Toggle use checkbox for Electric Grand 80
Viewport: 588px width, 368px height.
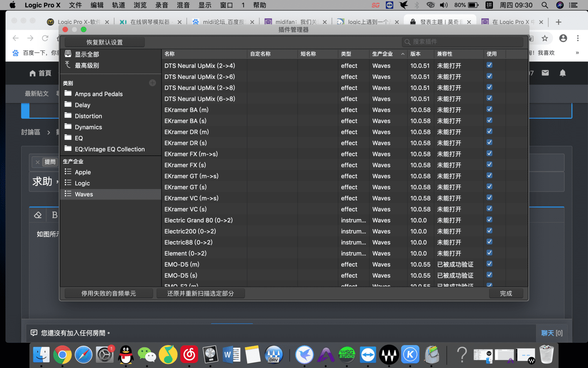click(x=489, y=220)
